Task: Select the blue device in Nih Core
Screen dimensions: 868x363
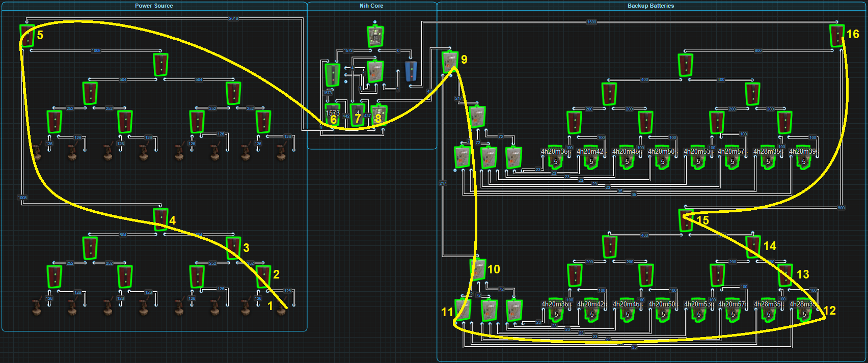Action: (x=411, y=72)
